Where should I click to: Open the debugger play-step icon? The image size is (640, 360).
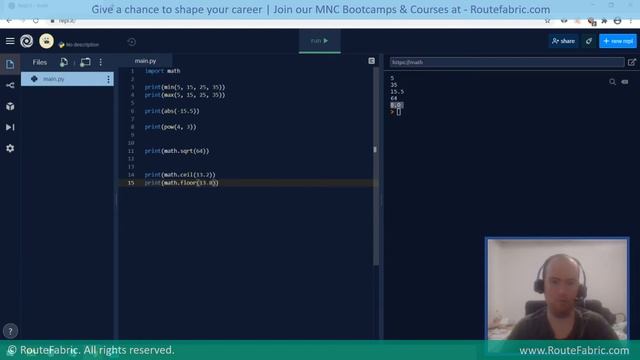pos(10,127)
